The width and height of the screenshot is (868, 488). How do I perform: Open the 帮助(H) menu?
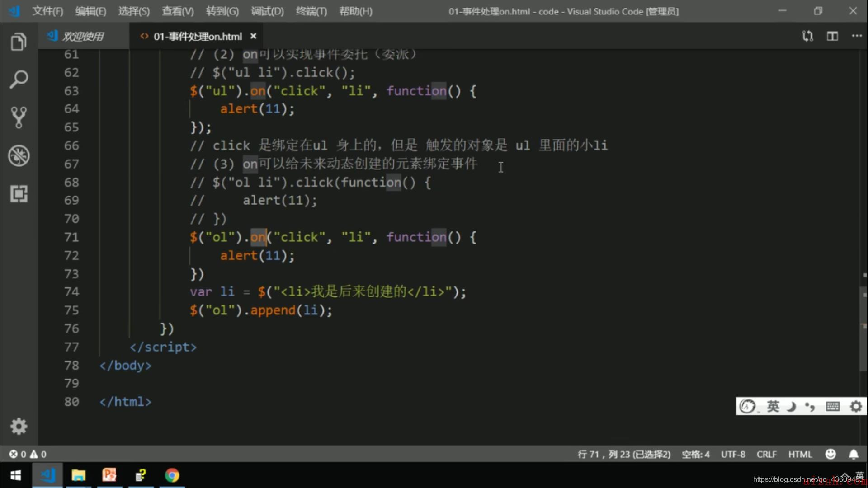point(356,11)
